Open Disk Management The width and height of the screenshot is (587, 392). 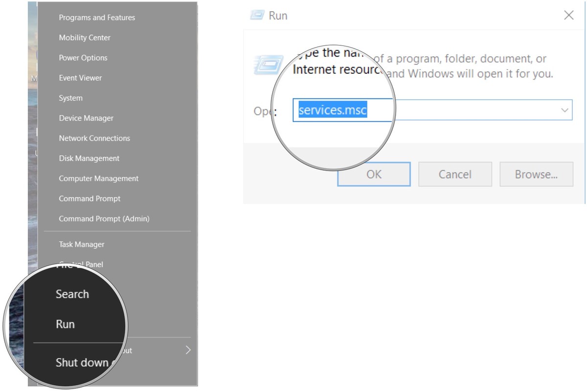[89, 158]
